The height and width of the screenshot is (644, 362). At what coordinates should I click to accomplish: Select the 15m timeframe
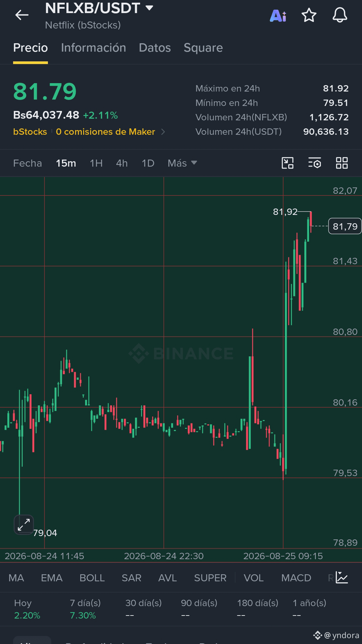point(66,163)
